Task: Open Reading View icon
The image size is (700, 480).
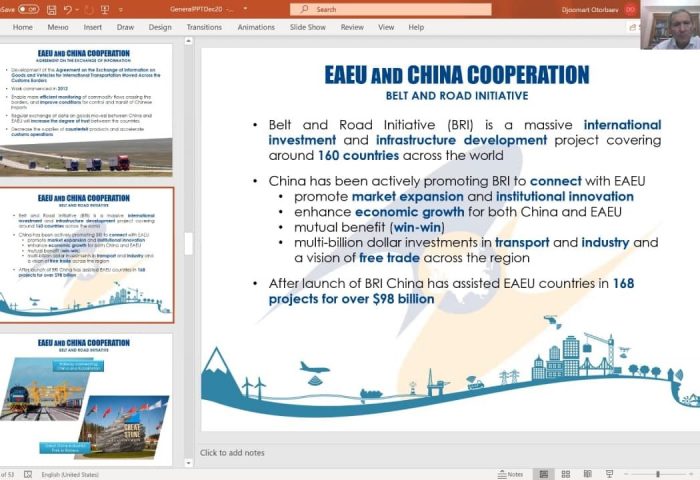Action: (589, 474)
